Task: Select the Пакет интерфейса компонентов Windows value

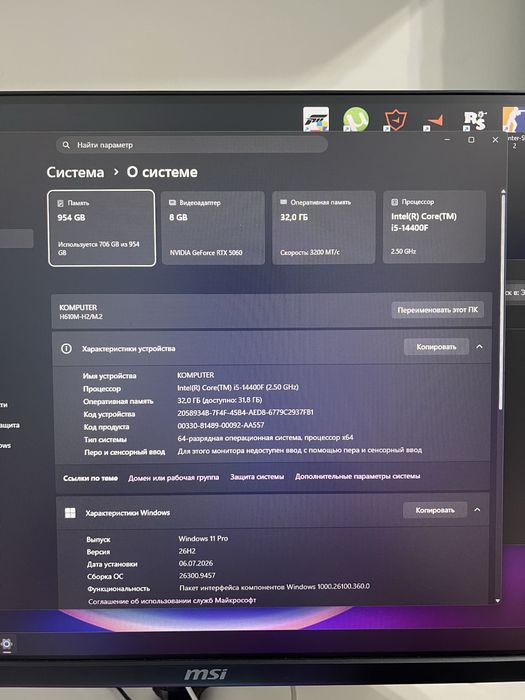Action: (x=275, y=587)
